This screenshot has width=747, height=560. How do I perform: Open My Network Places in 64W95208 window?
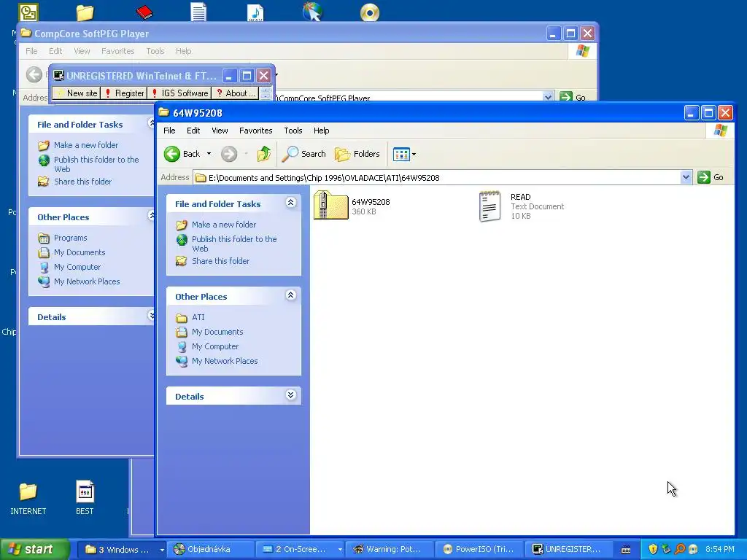coord(225,361)
